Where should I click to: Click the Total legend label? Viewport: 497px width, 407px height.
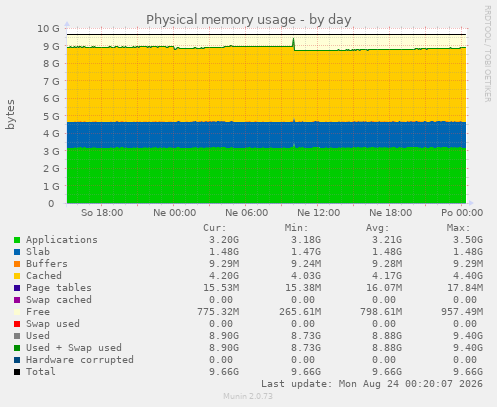click(x=41, y=372)
